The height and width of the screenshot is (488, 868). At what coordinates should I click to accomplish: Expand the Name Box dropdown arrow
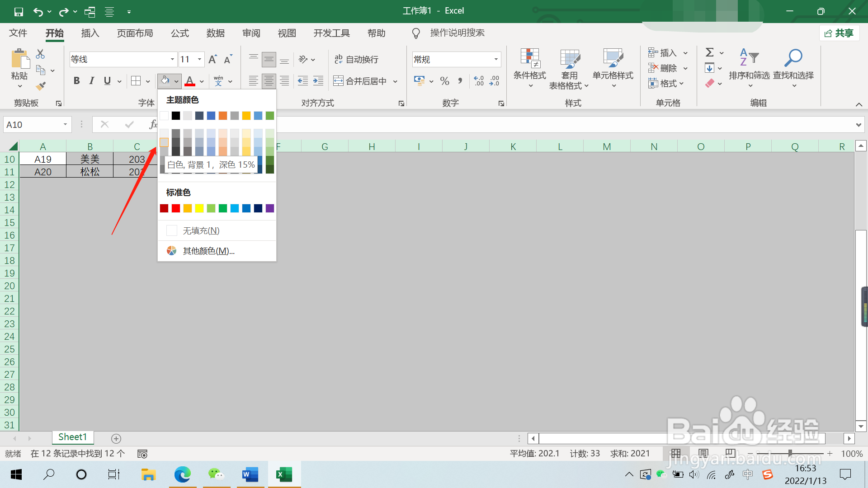tap(65, 124)
